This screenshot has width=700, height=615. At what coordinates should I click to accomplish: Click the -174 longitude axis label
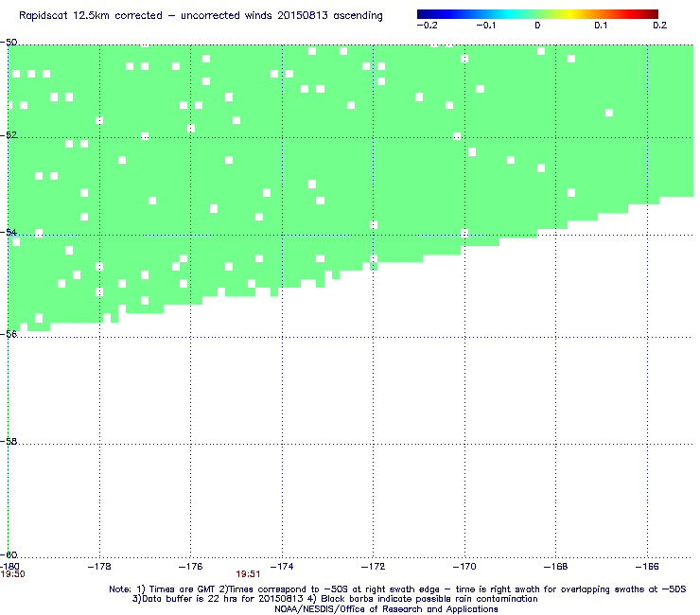[282, 567]
